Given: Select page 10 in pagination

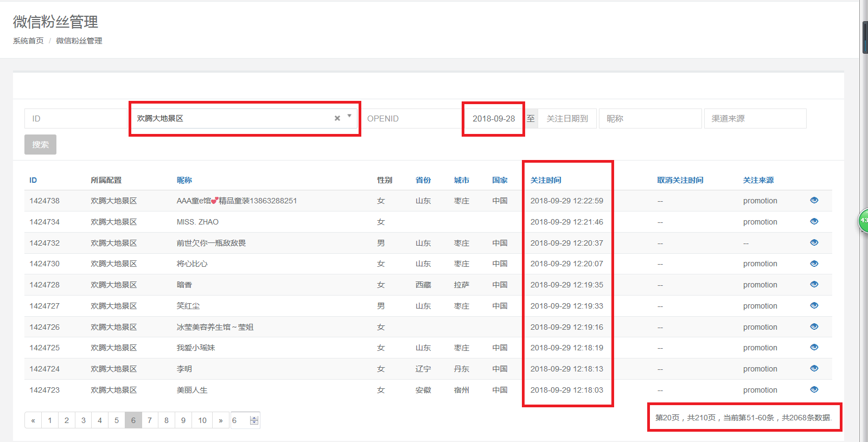Looking at the screenshot, I should [202, 420].
